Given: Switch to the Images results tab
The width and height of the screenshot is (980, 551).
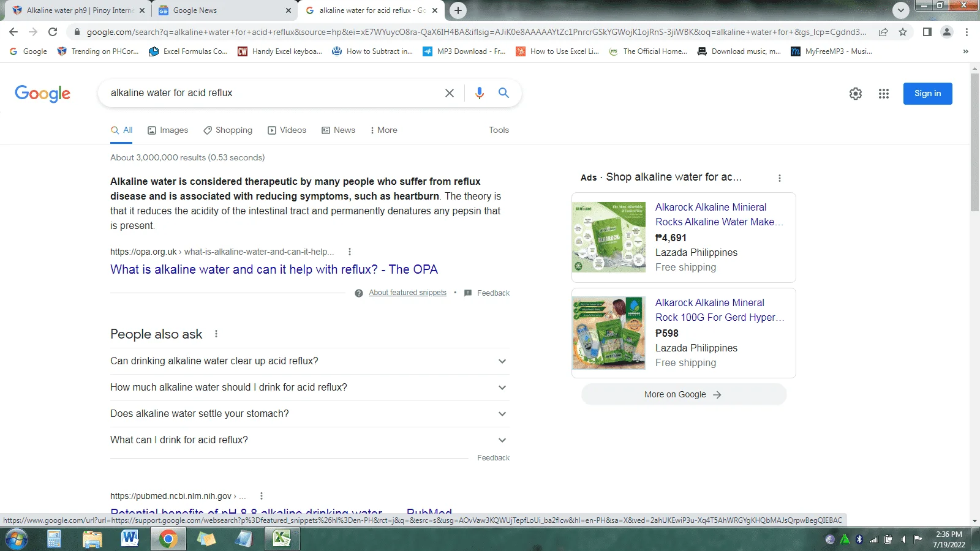Looking at the screenshot, I should [168, 130].
